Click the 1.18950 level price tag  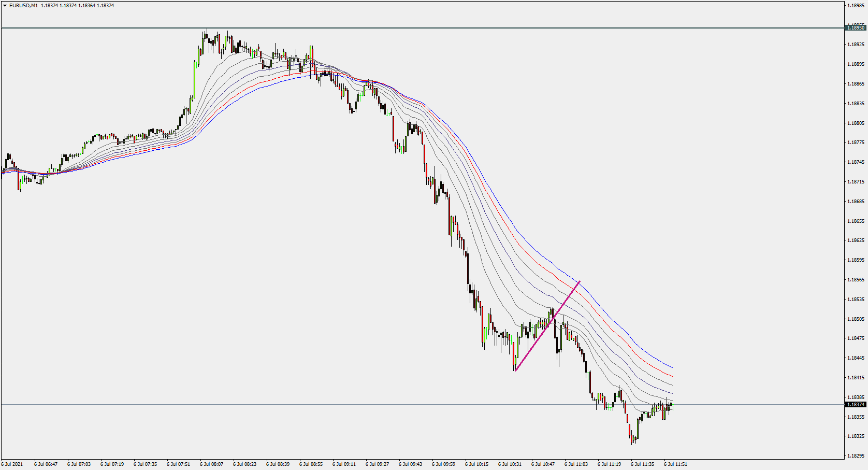pos(856,28)
